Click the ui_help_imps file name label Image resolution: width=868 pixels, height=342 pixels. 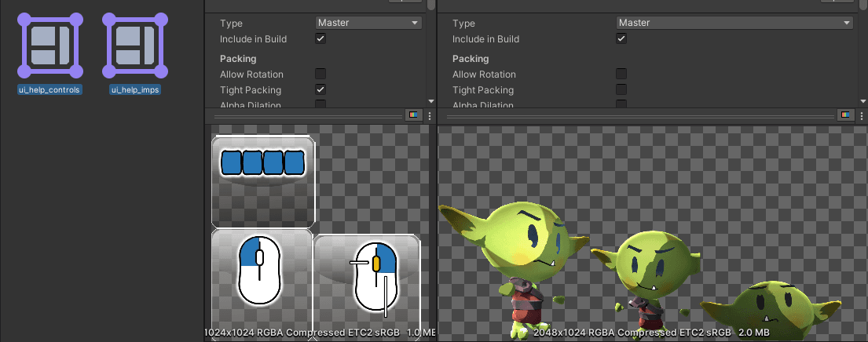[135, 90]
